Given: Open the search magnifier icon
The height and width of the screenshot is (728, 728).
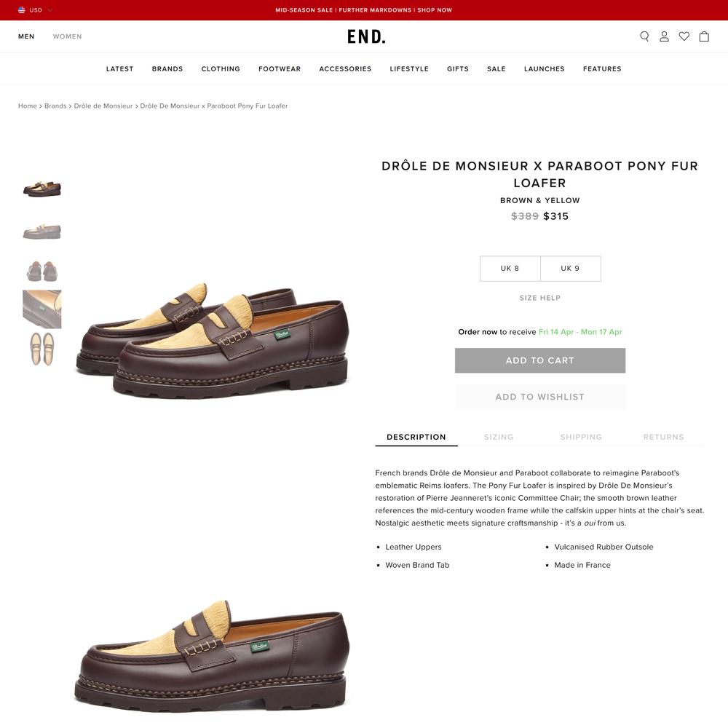Looking at the screenshot, I should click(644, 36).
